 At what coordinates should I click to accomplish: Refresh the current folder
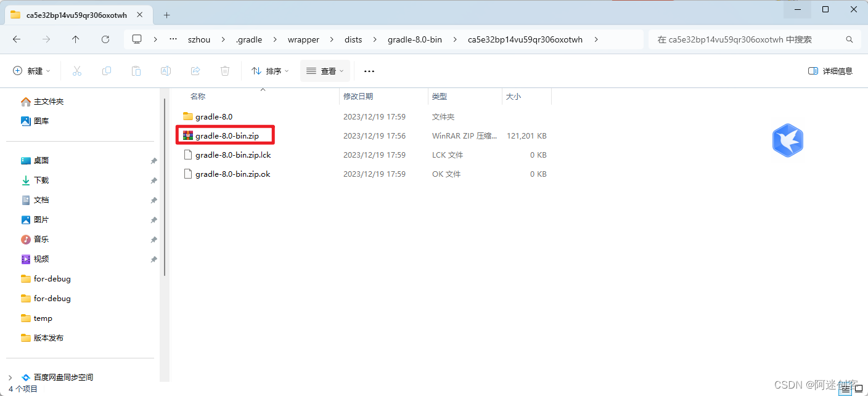pos(105,39)
